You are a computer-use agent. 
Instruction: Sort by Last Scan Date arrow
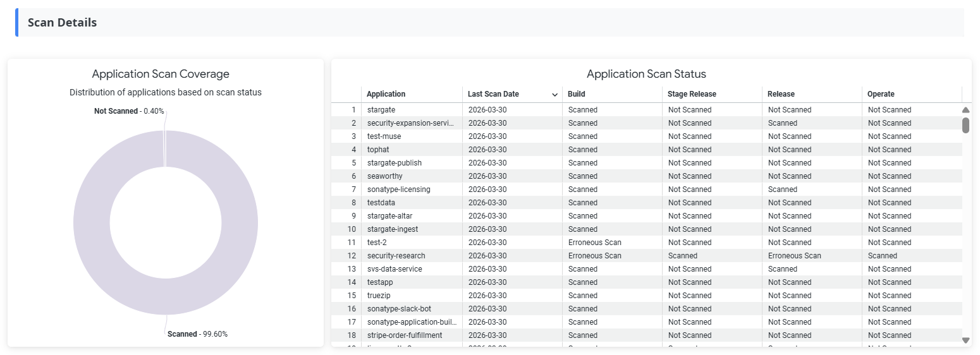tap(554, 95)
